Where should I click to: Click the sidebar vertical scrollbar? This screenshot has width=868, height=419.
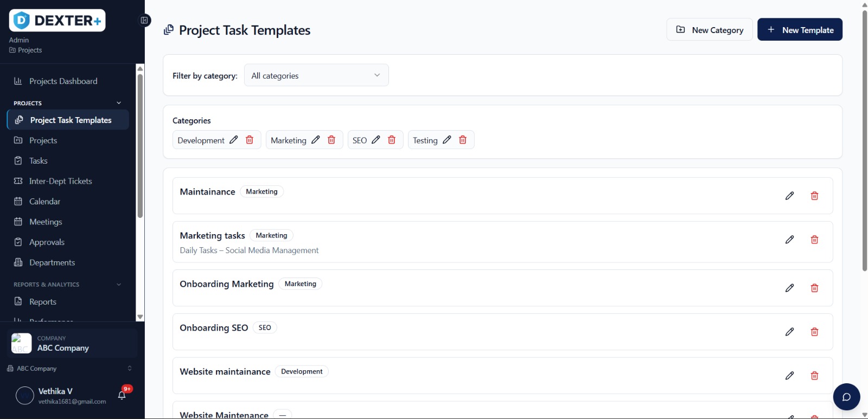[x=140, y=146]
